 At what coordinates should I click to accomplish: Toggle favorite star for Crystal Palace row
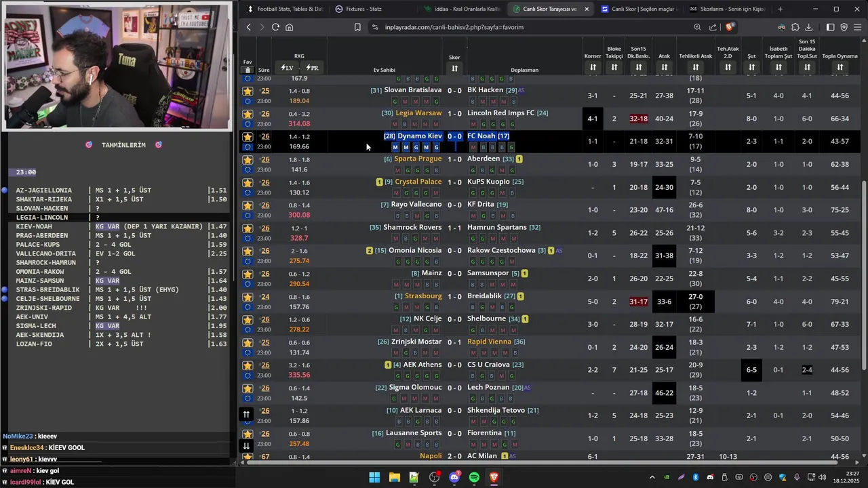click(x=248, y=183)
